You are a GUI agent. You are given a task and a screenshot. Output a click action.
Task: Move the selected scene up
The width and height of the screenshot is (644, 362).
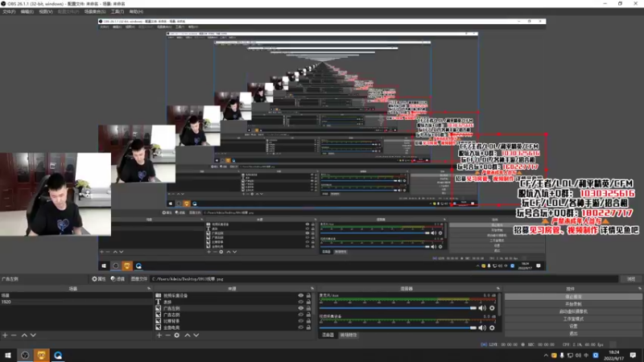tap(24, 335)
